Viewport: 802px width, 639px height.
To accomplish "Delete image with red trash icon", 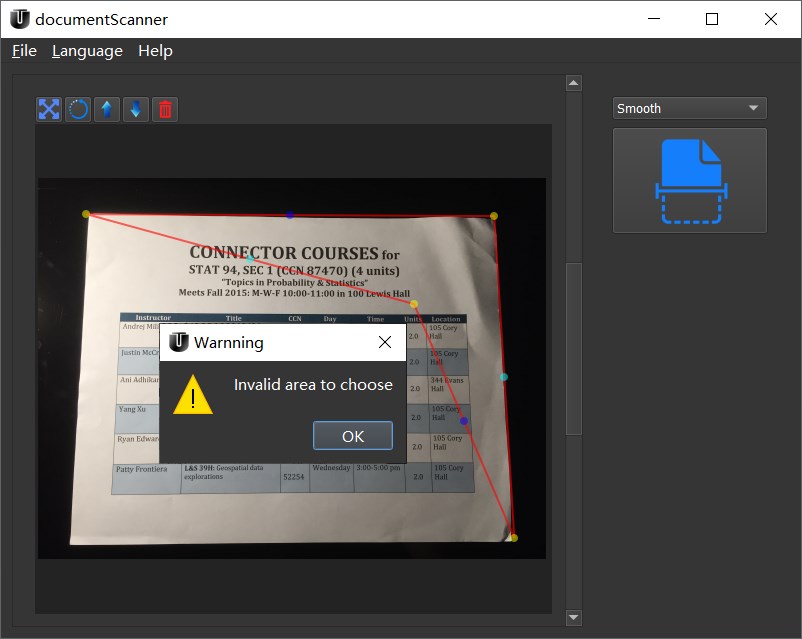I will point(165,109).
